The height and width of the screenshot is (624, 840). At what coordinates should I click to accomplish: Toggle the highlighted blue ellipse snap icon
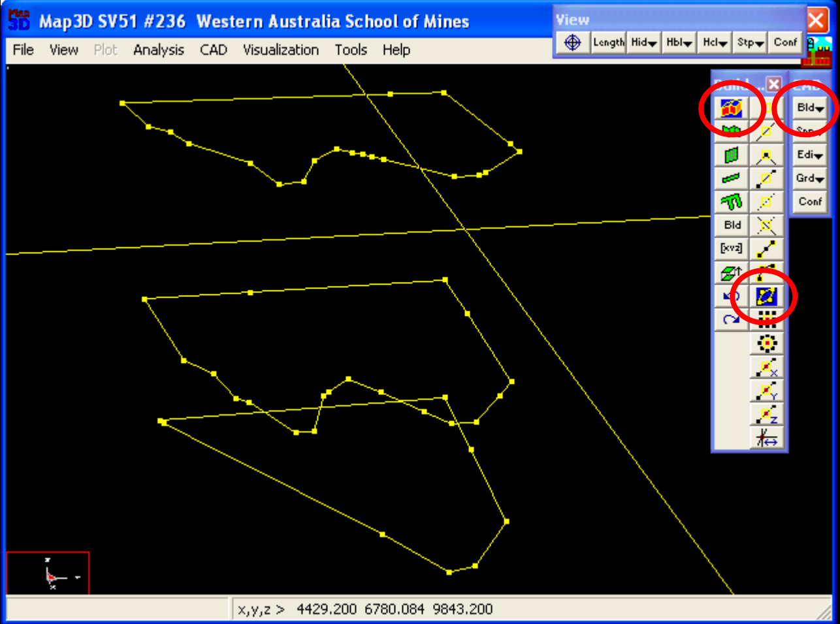(x=766, y=296)
